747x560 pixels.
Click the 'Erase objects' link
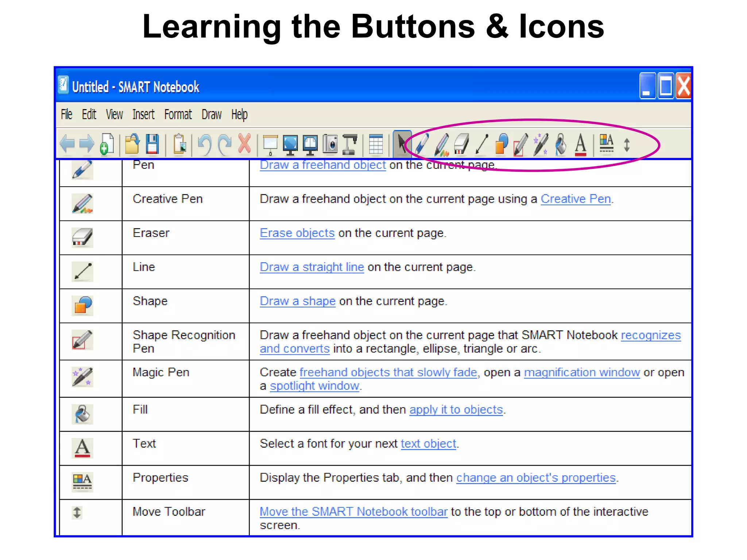297,233
